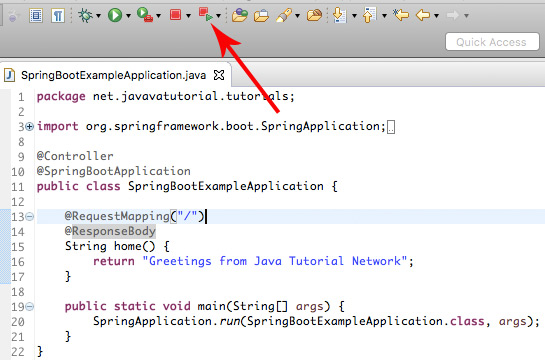Viewport: 545px width, 360px height.
Task: Click the greyed Forward navigation arrow
Action: (453, 16)
